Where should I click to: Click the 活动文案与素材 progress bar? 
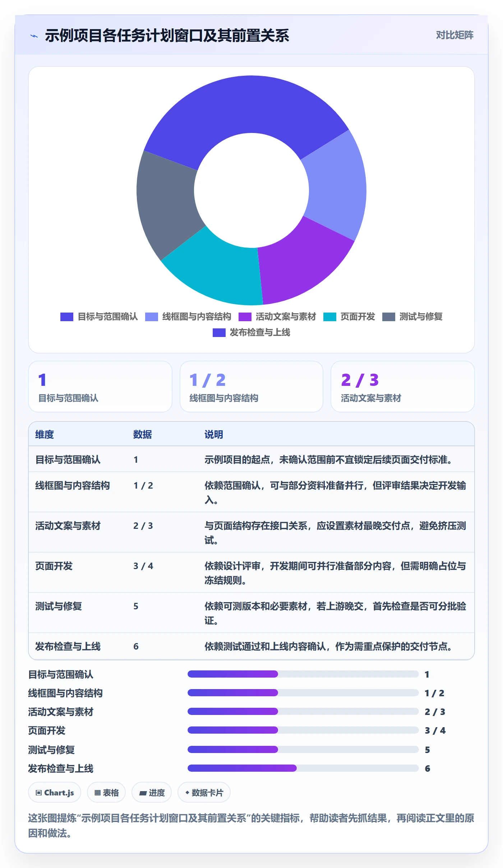(303, 711)
